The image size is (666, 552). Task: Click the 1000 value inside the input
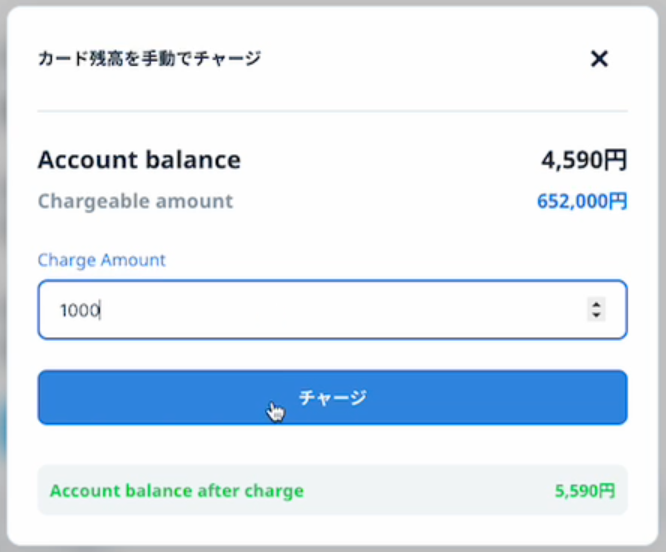(x=79, y=311)
